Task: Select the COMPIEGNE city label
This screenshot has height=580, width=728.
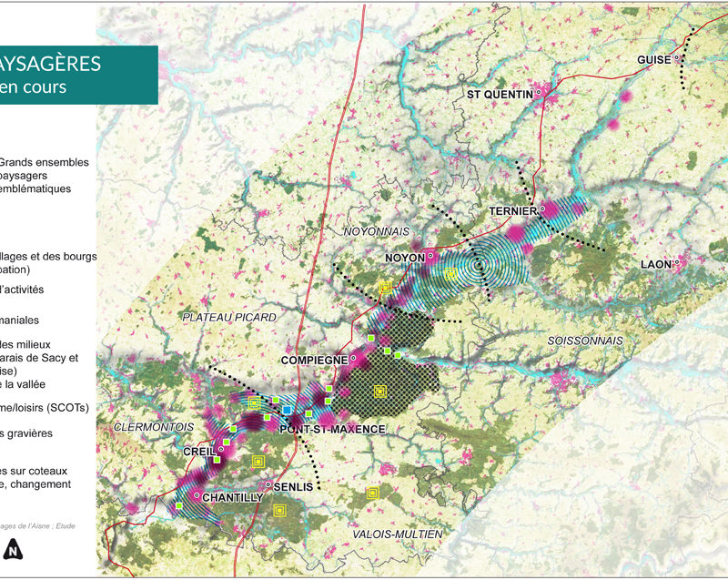Action: (x=315, y=361)
